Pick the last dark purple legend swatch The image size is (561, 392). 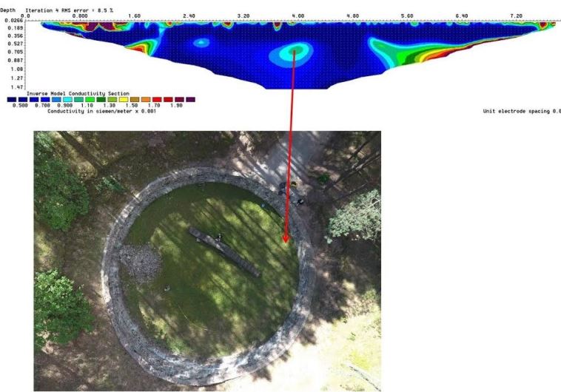tap(190, 99)
